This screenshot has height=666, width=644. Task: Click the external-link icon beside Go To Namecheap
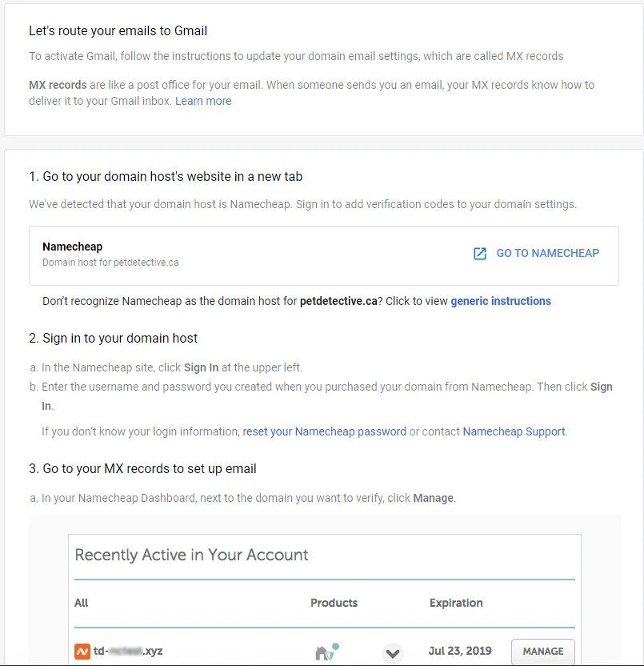pyautogui.click(x=480, y=254)
